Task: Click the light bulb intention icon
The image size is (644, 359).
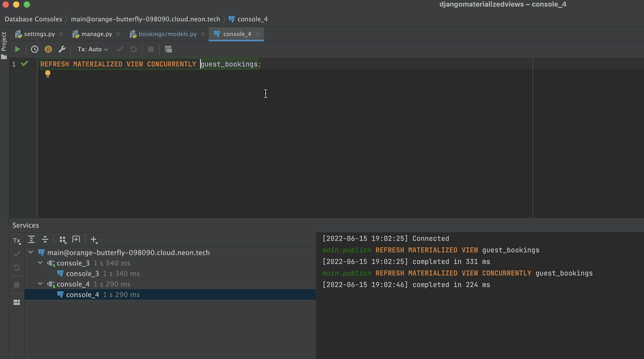Action: [47, 74]
